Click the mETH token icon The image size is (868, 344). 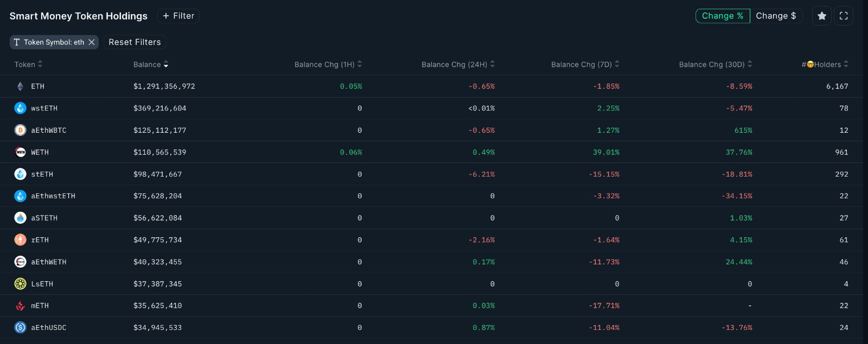(x=20, y=306)
